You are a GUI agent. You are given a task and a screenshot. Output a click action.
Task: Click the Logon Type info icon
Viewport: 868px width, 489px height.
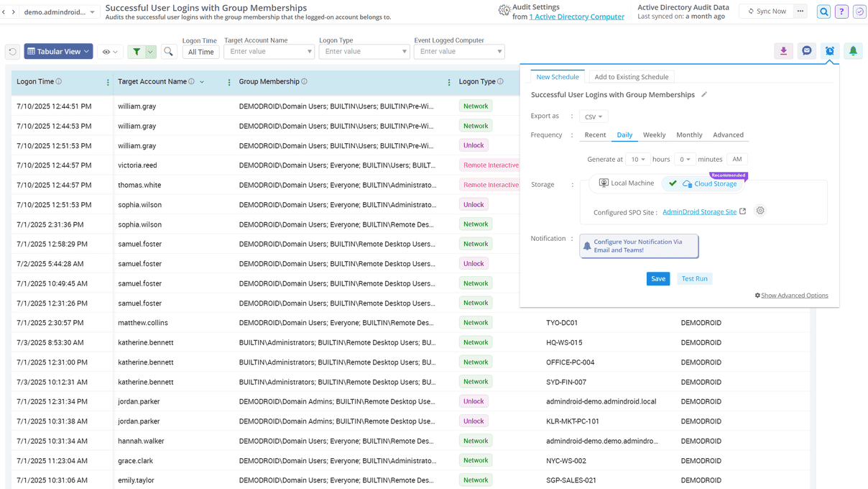[x=501, y=82]
